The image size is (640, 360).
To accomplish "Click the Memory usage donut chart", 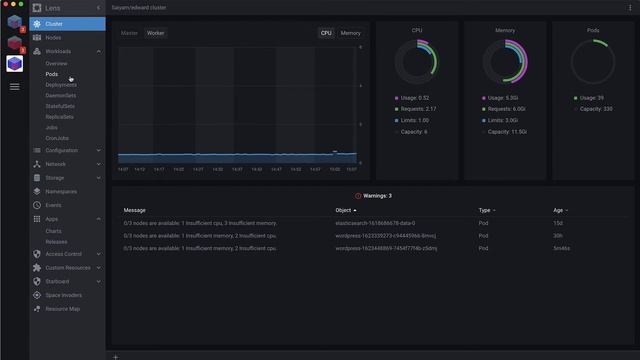I will pyautogui.click(x=505, y=62).
